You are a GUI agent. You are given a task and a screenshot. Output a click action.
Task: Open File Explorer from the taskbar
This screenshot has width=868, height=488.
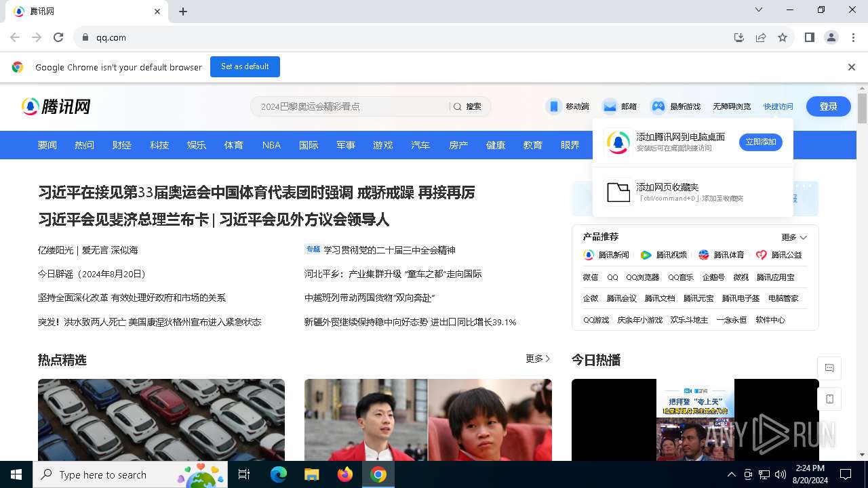(x=311, y=474)
